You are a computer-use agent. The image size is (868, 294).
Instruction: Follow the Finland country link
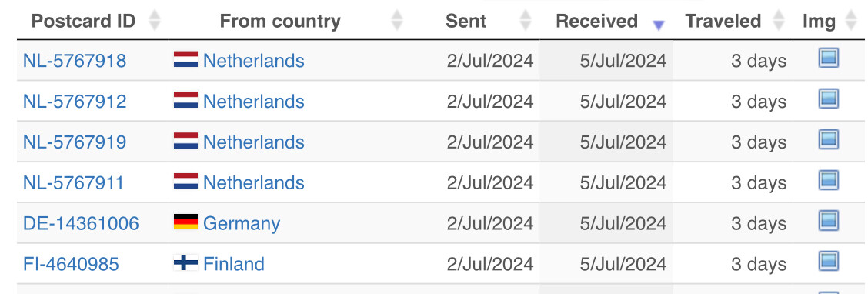(234, 263)
